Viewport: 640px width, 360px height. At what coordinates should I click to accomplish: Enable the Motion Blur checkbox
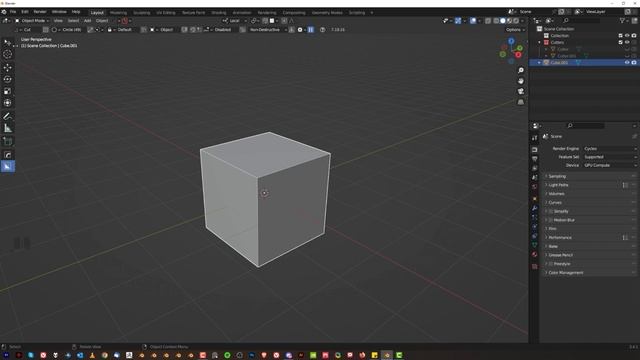(551, 220)
